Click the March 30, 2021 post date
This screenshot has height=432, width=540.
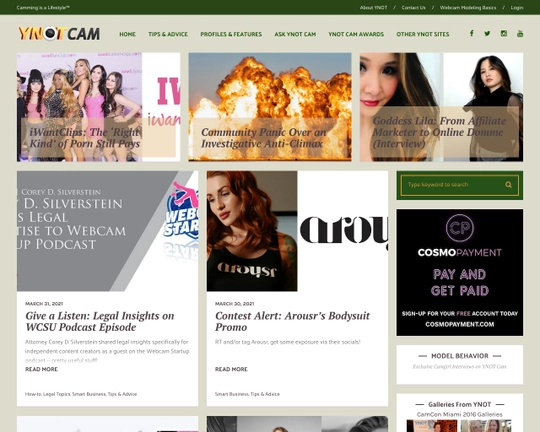(x=235, y=304)
